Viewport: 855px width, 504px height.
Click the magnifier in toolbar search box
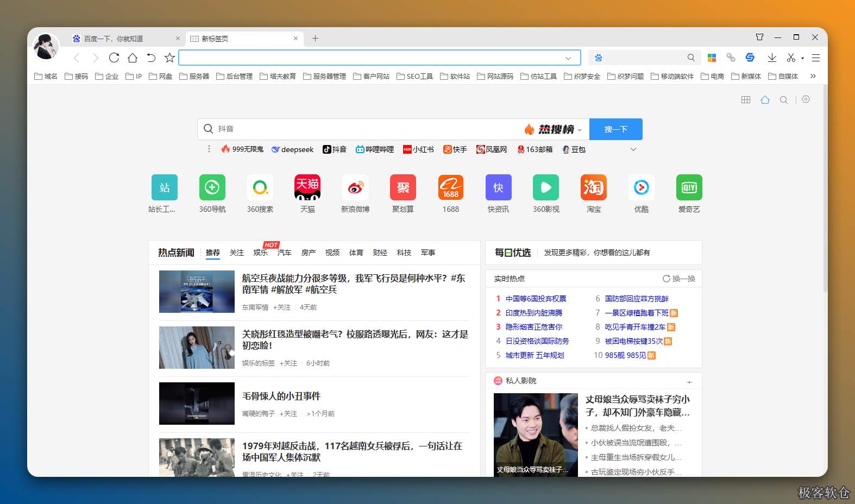click(x=691, y=58)
